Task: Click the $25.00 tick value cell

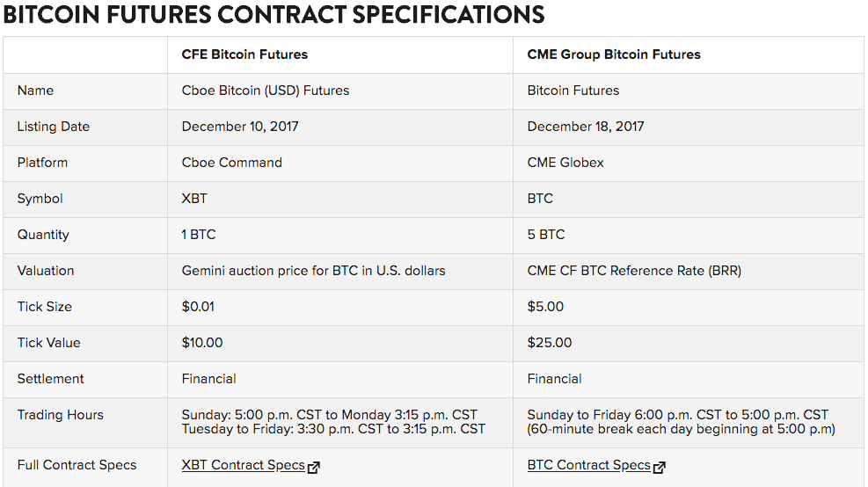Action: coord(550,343)
